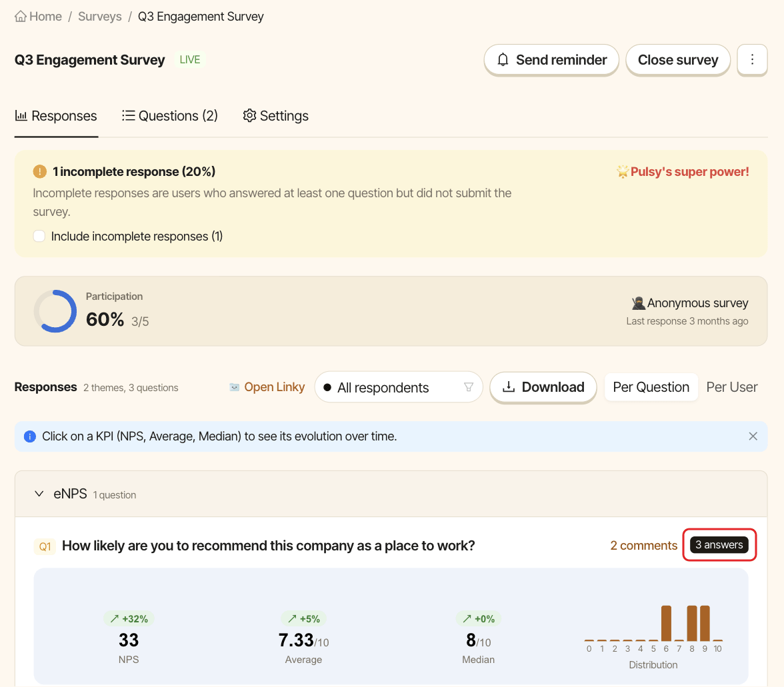Click the bell icon on Send reminder
The image size is (784, 687).
click(503, 60)
